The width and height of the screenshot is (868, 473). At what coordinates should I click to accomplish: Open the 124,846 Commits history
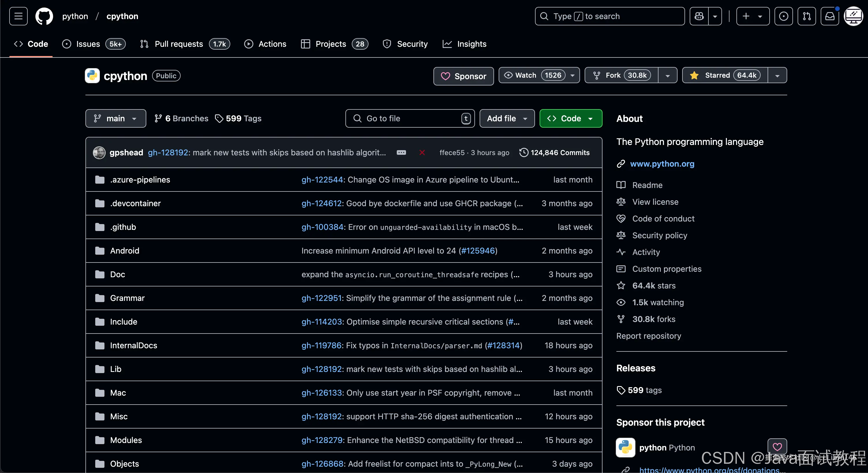(x=554, y=153)
